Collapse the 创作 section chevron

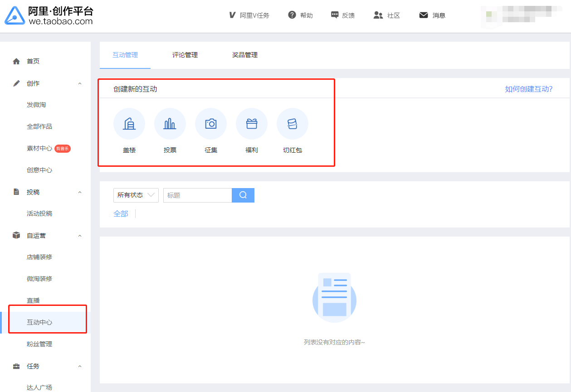point(80,83)
